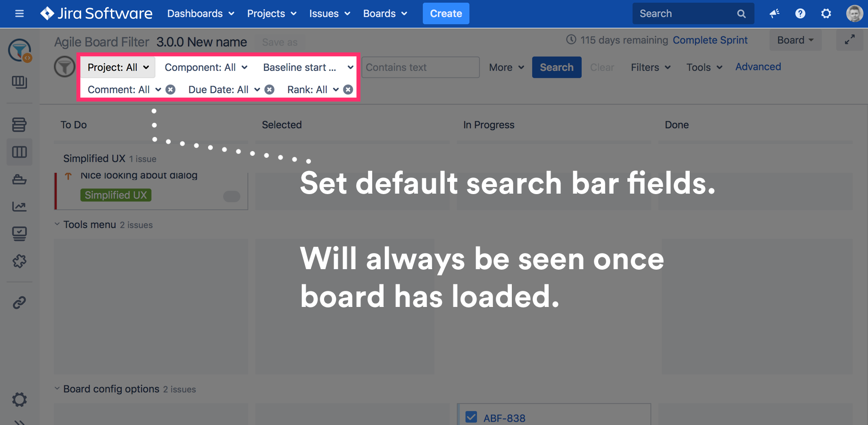The height and width of the screenshot is (425, 868).
Task: Click the Contains text input field
Action: click(420, 68)
